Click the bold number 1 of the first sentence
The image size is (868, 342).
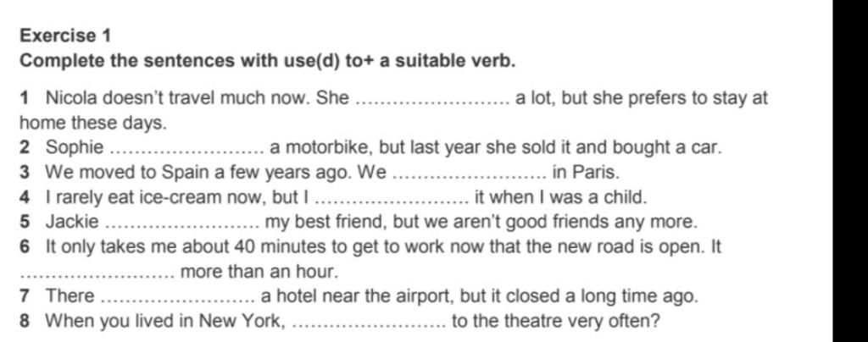click(x=24, y=98)
